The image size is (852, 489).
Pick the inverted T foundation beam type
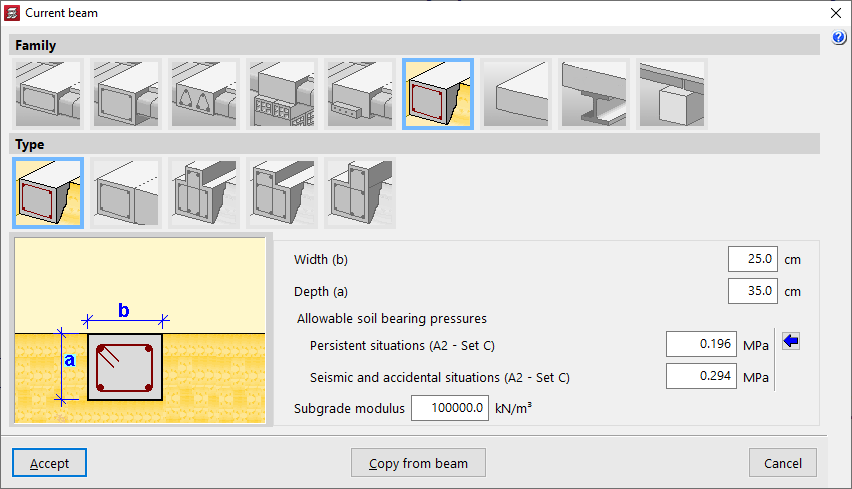(204, 193)
